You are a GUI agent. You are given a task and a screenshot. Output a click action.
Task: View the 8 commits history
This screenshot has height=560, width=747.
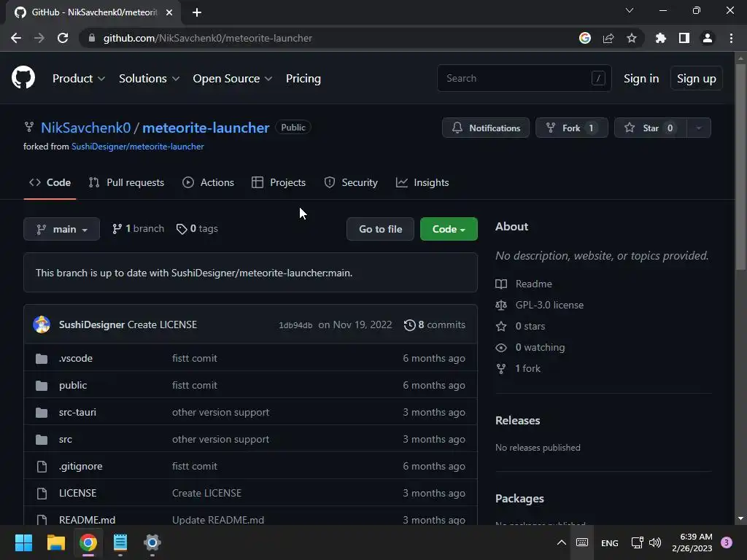tap(435, 324)
